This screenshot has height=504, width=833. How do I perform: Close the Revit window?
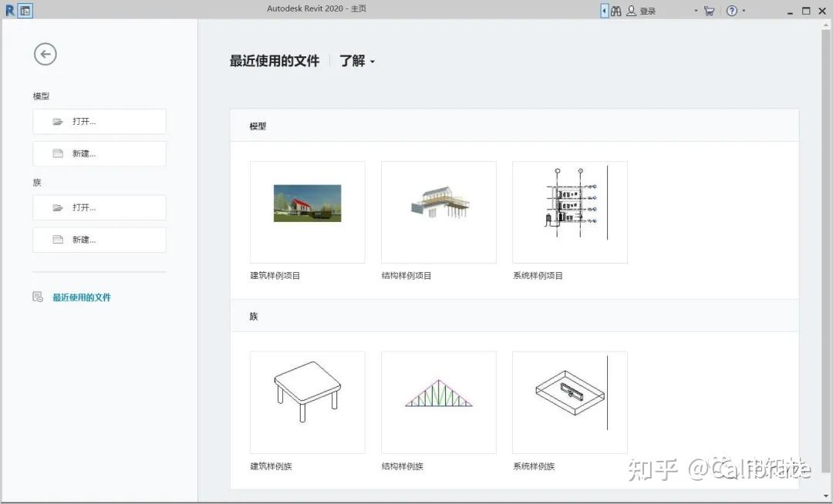(822, 11)
